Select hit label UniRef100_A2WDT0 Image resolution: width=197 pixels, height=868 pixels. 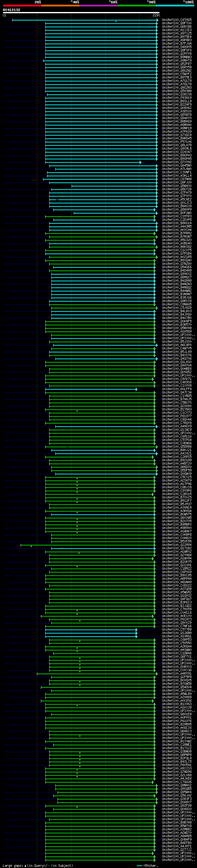(177, 833)
